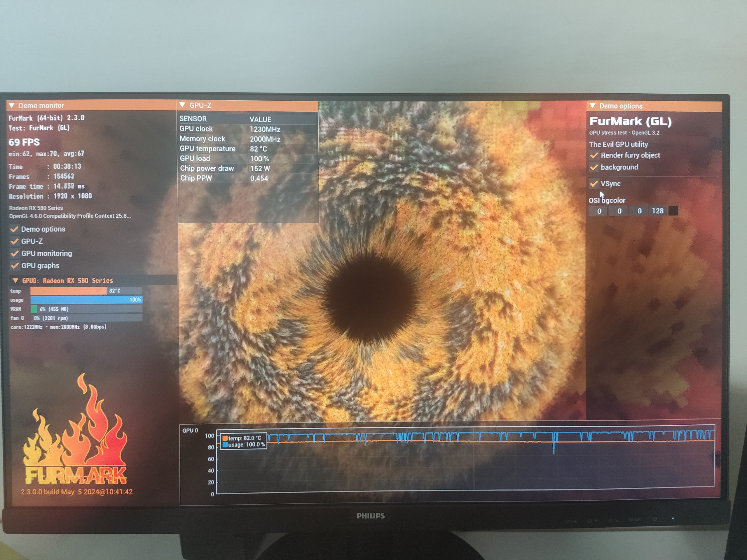Image resolution: width=747 pixels, height=560 pixels.
Task: Click the Resolution value '1920 x 1080'
Action: [73, 196]
